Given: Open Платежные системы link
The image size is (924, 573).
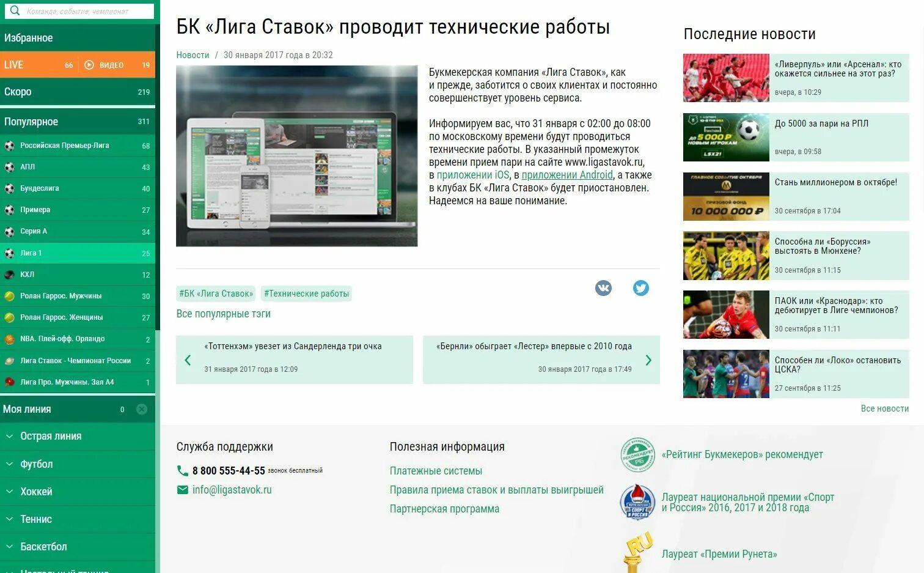Looking at the screenshot, I should (x=436, y=471).
